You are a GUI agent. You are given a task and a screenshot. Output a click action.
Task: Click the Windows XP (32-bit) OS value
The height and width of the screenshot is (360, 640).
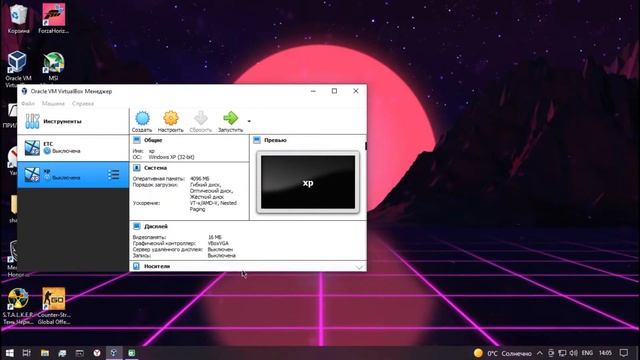point(171,157)
